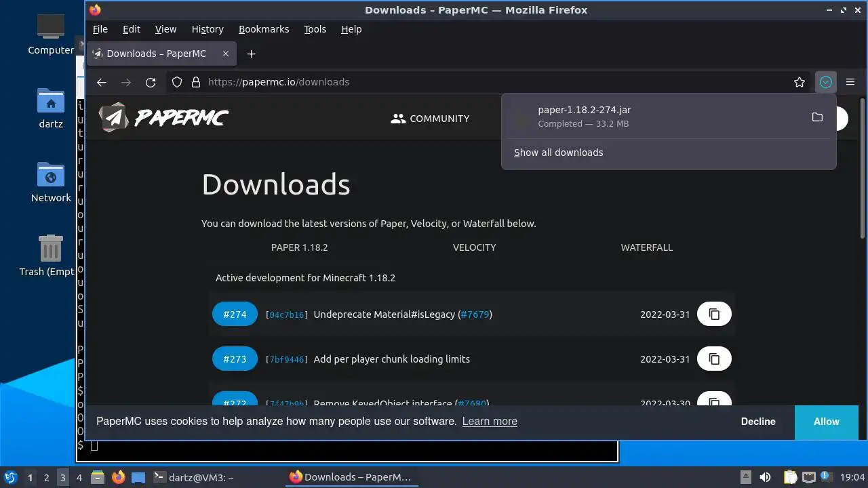The height and width of the screenshot is (488, 868).
Task: Open the Tools menu
Action: pos(315,29)
